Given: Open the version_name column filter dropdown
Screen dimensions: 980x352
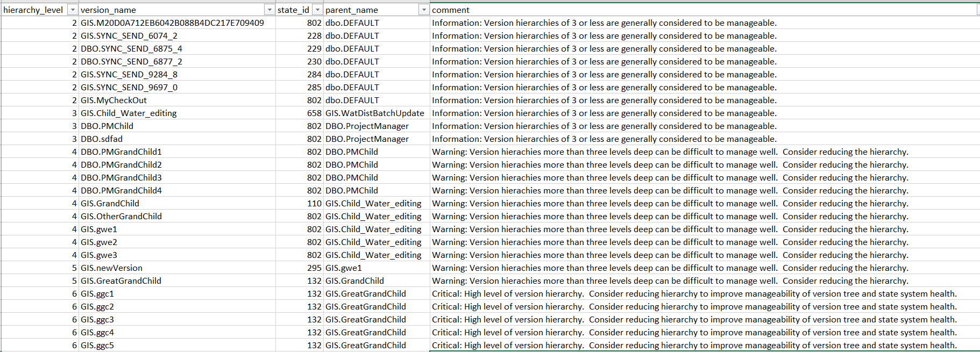Looking at the screenshot, I should (269, 10).
